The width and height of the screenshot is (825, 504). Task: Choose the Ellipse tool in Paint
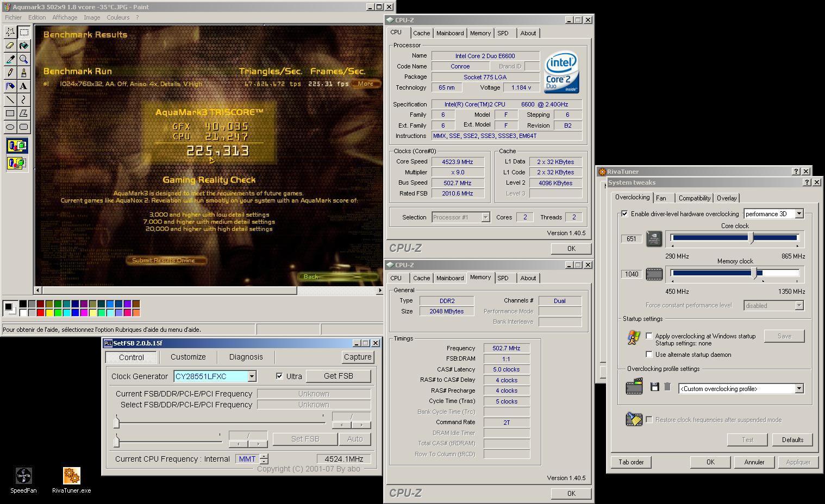point(10,127)
